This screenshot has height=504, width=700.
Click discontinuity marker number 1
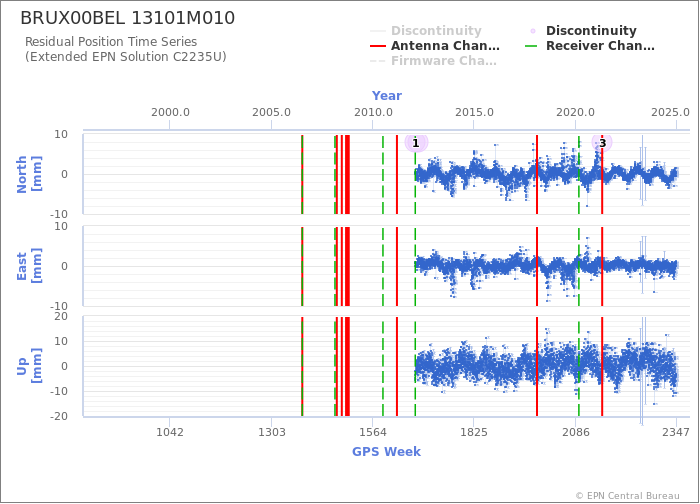(416, 143)
